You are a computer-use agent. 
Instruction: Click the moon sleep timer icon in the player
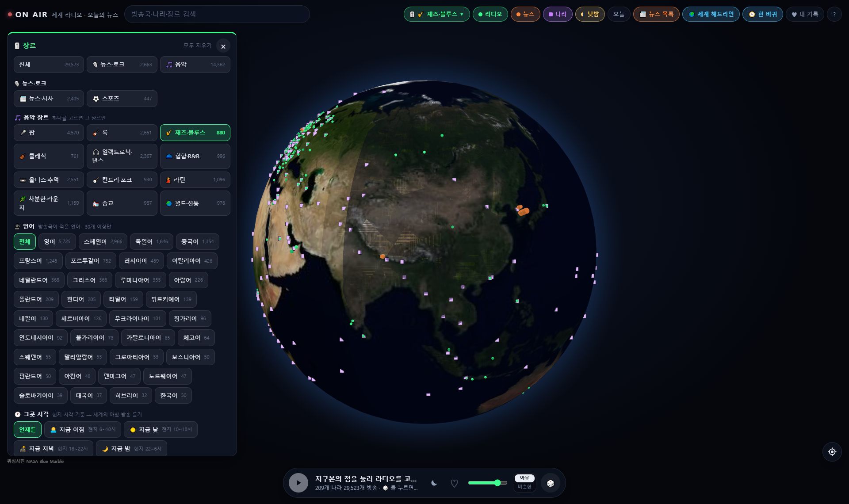434,483
